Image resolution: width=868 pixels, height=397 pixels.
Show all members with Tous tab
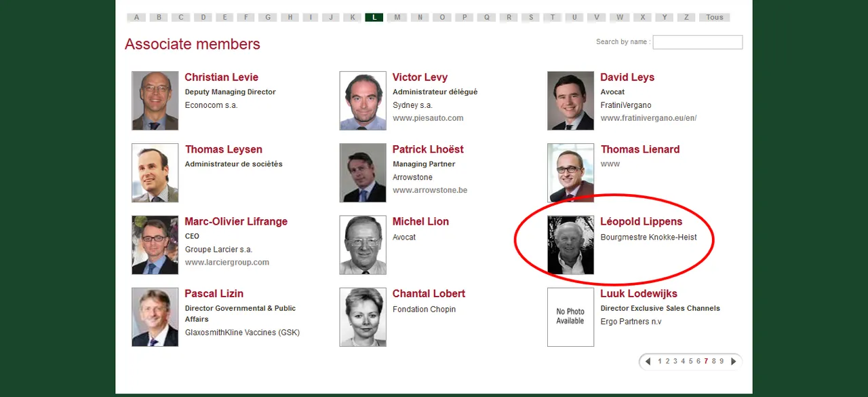tap(715, 18)
